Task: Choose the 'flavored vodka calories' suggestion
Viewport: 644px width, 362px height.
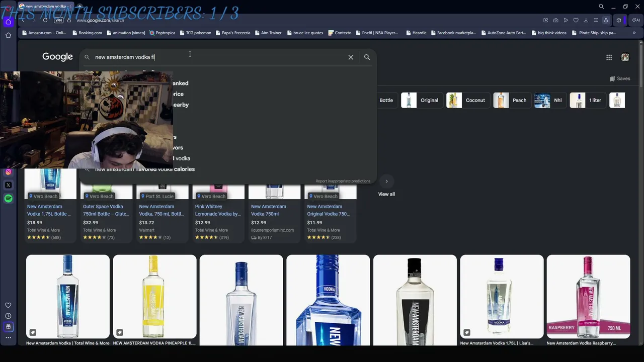Action: tap(145, 169)
